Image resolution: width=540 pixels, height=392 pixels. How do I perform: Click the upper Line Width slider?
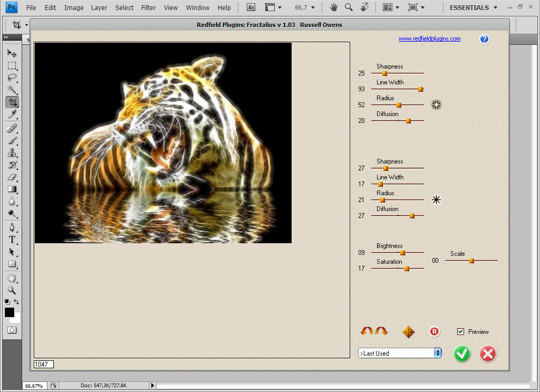coord(398,89)
